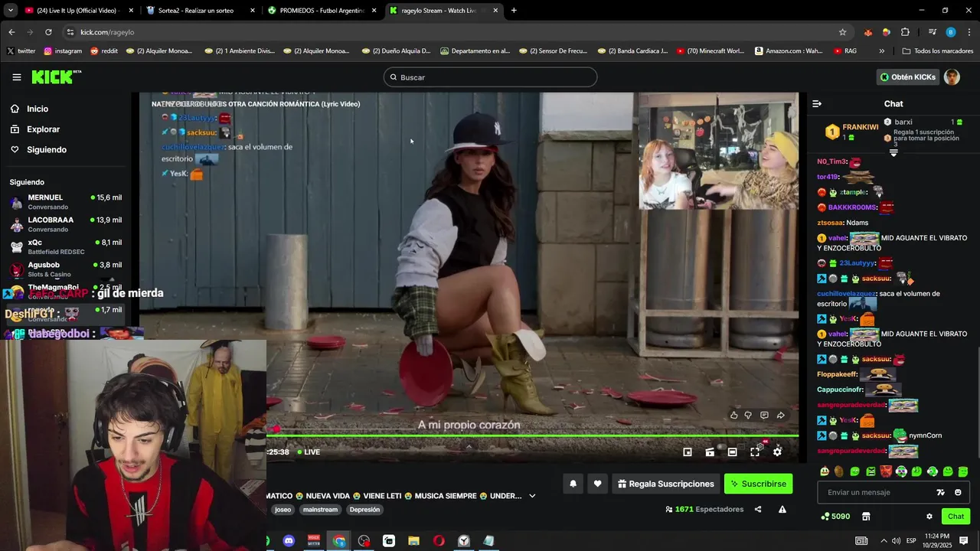980x551 pixels.
Task: Switch player to theater mode
Action: click(x=732, y=452)
